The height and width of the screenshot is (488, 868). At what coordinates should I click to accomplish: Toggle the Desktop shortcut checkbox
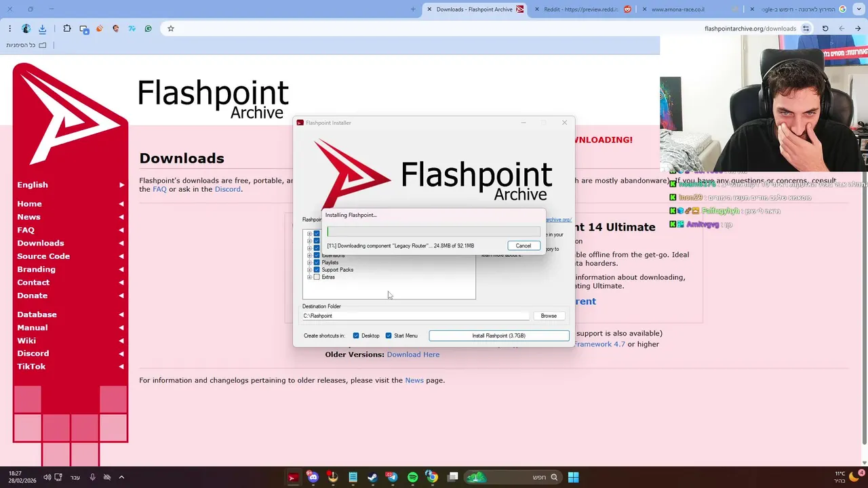tap(356, 335)
